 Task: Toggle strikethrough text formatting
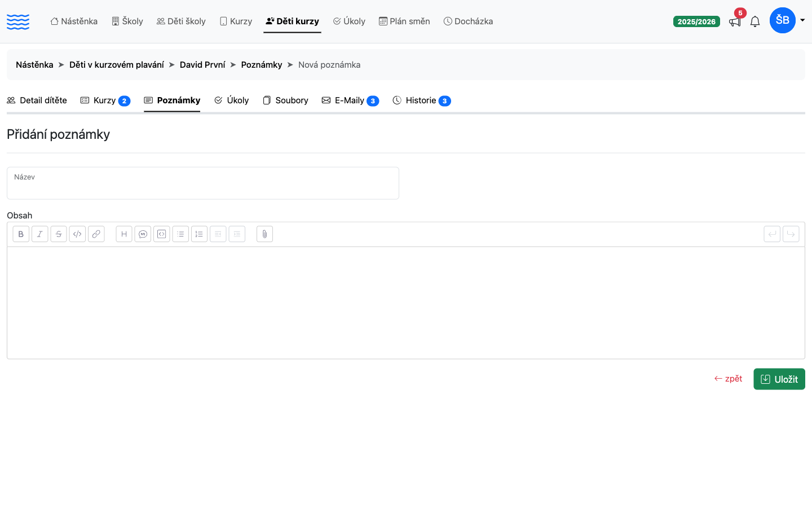point(59,234)
